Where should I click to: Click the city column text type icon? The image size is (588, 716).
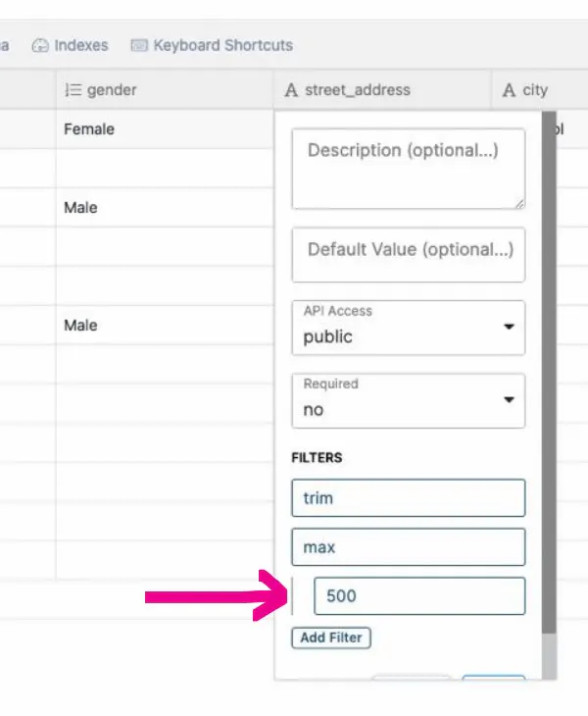pyautogui.click(x=509, y=90)
